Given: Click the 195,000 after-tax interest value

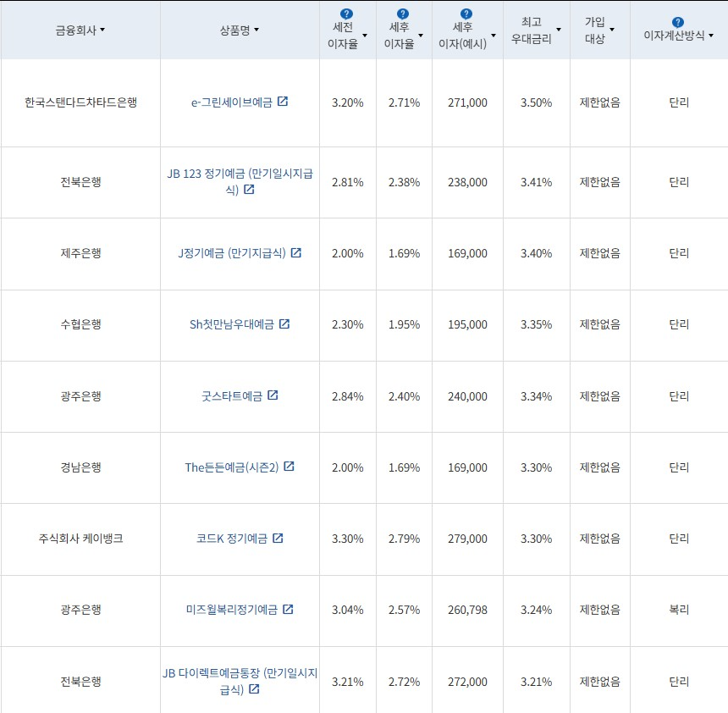Looking at the screenshot, I should click(467, 324).
